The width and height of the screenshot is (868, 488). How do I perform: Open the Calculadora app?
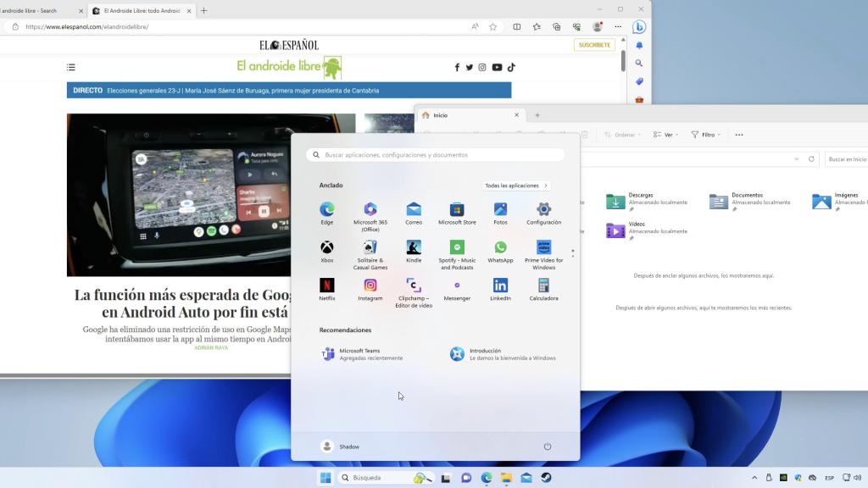pos(543,290)
